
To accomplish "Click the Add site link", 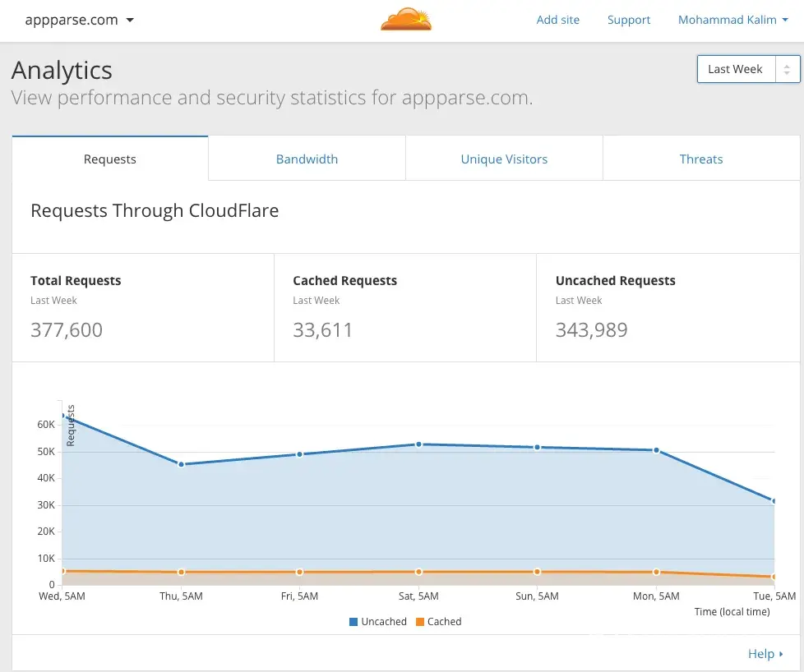I will click(557, 20).
